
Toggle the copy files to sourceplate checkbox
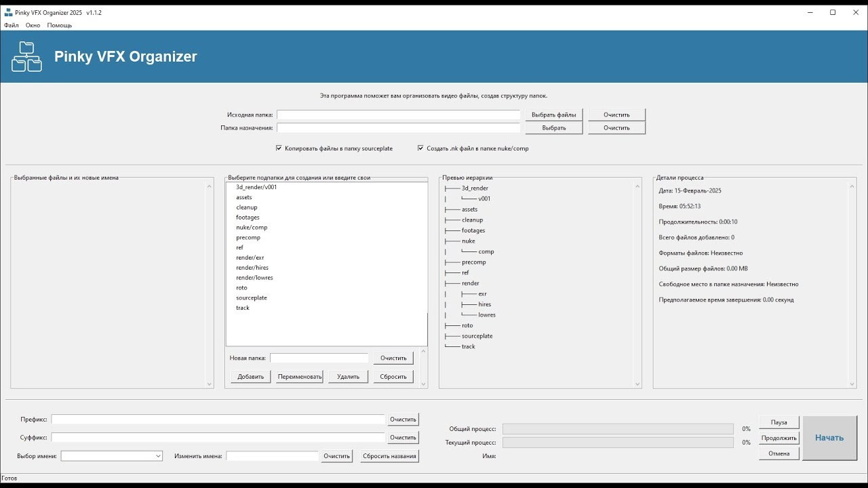click(x=279, y=148)
